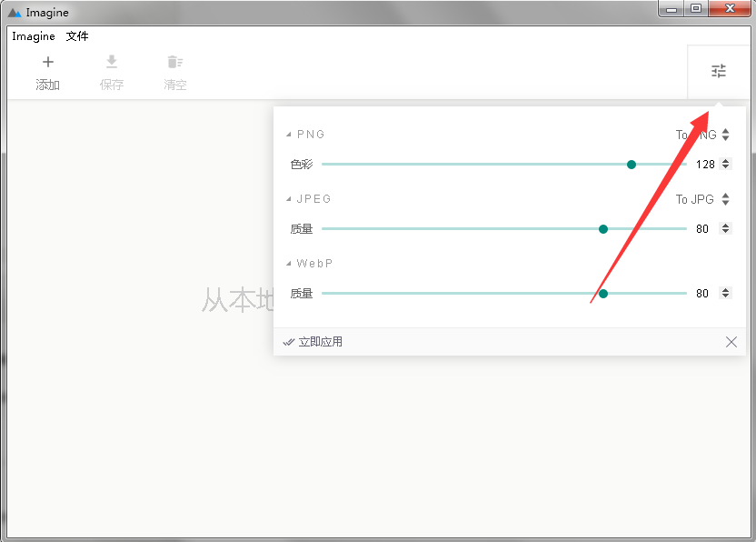
Task: Click the PNG color value field 128
Action: (705, 165)
